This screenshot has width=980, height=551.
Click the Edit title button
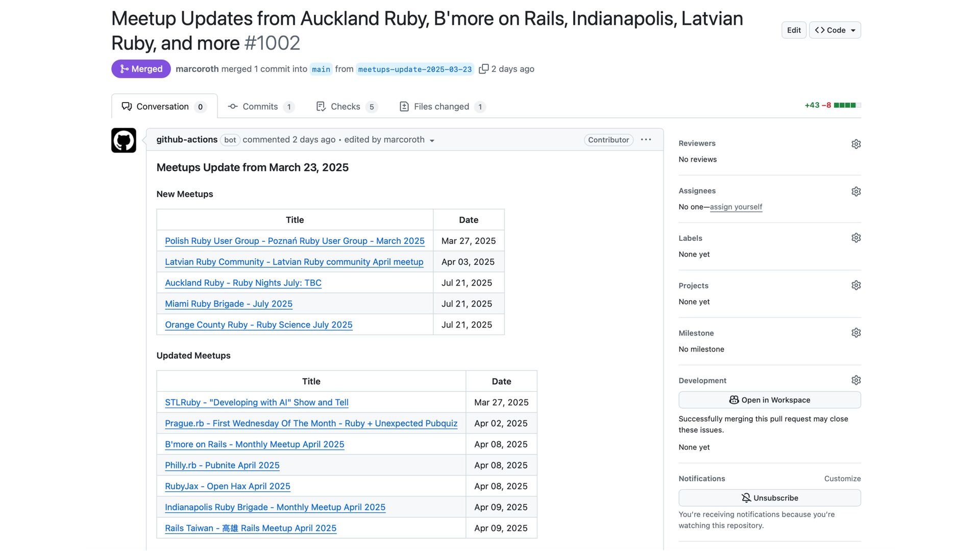coord(793,30)
